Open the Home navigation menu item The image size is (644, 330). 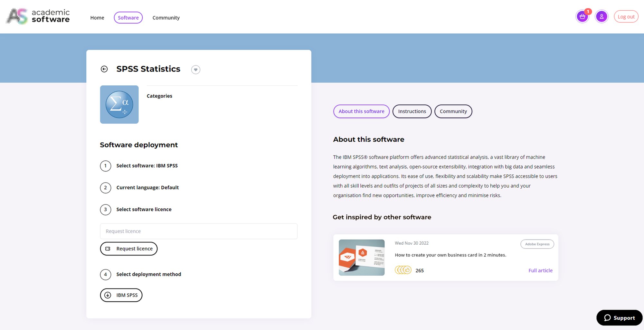[97, 18]
